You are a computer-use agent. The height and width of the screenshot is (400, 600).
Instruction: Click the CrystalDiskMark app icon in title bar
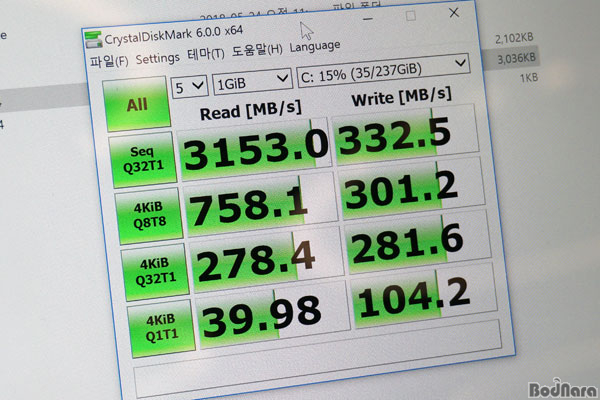pos(93,40)
